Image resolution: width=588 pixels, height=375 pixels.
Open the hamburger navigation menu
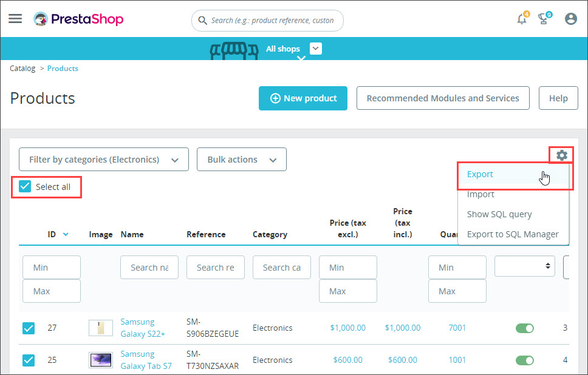[15, 19]
